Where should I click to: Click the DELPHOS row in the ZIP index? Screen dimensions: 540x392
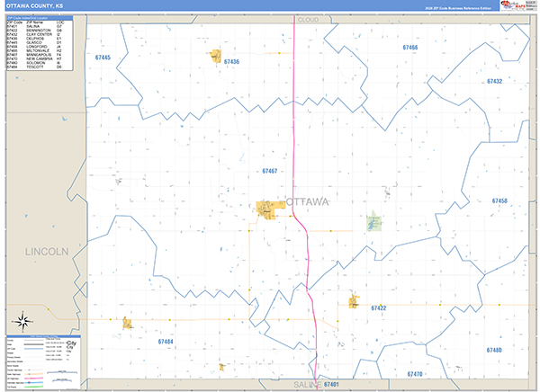(x=34, y=39)
